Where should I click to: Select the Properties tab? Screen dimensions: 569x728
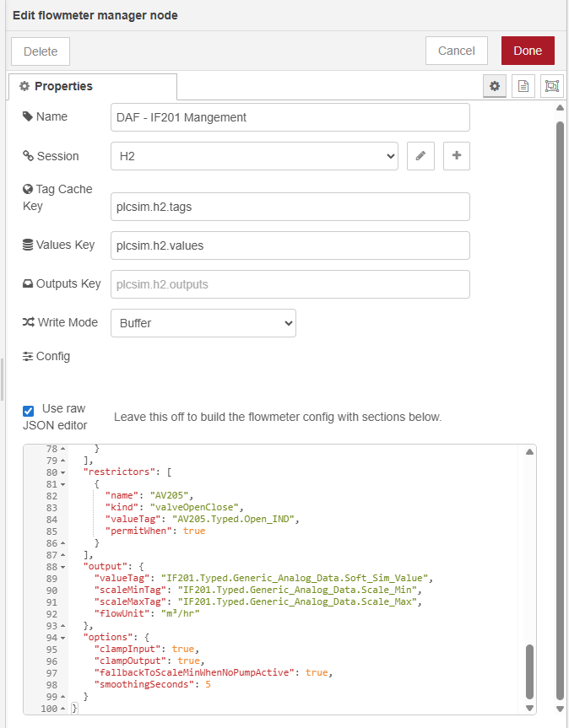(x=92, y=86)
